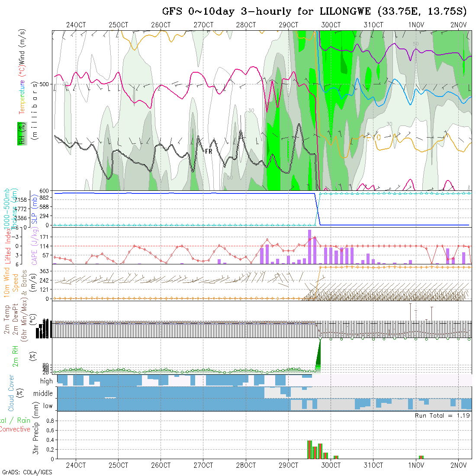Click the 24OCT label on top axis
This screenshot has height=476, width=476.
(x=76, y=25)
